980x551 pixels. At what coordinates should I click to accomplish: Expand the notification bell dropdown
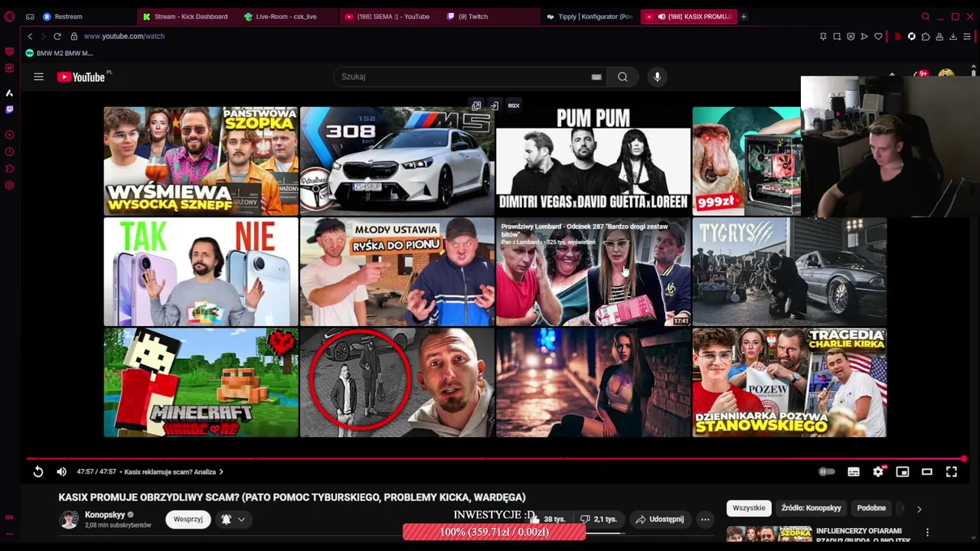tap(234, 519)
